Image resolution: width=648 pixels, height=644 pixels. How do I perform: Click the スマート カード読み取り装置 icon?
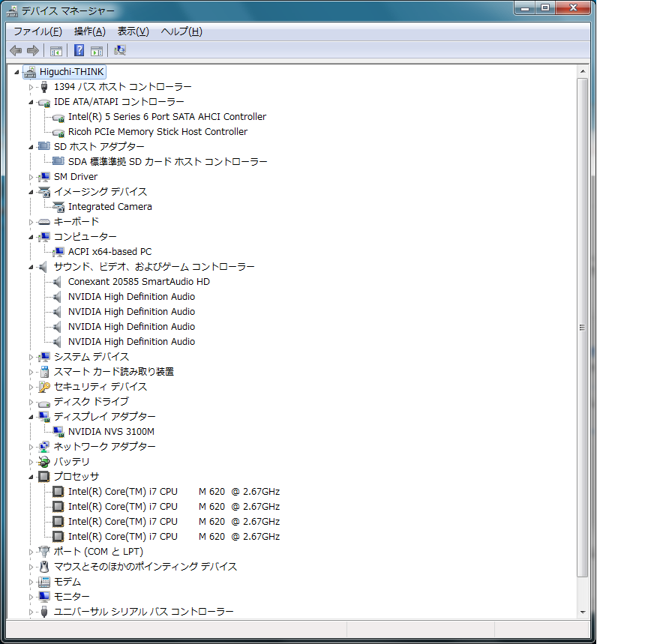click(45, 372)
